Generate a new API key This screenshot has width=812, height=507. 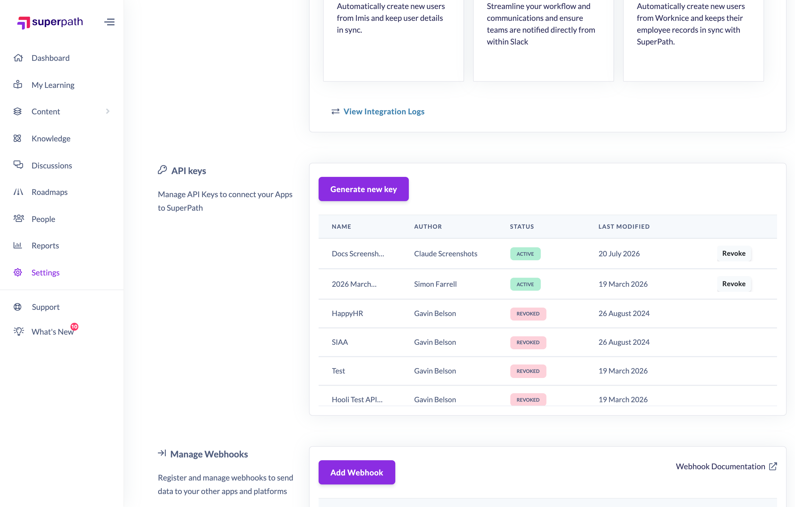pyautogui.click(x=363, y=189)
